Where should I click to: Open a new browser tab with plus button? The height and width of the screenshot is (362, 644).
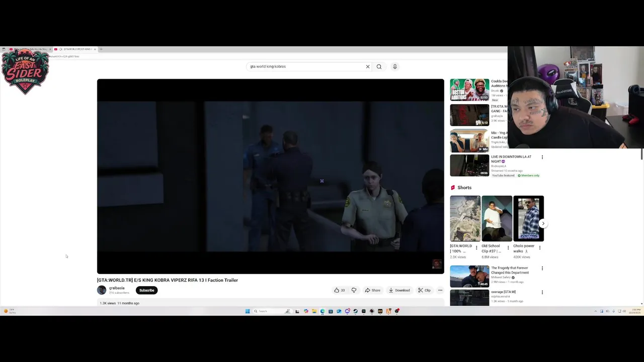click(101, 49)
